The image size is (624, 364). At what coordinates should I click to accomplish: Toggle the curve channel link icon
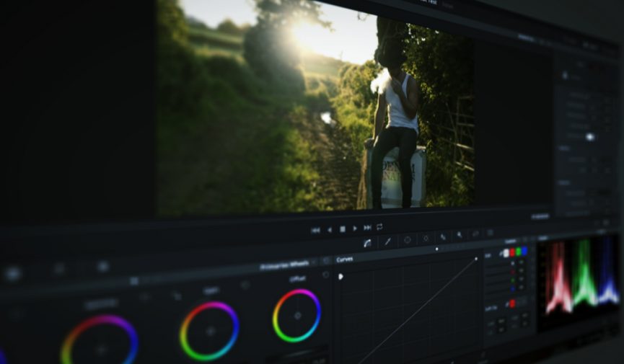[x=501, y=254]
